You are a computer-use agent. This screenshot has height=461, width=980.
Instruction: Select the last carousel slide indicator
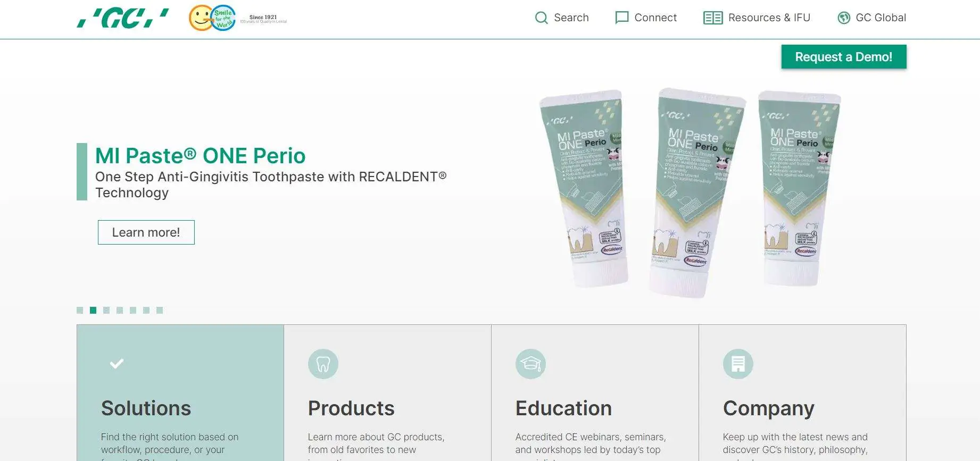point(160,310)
